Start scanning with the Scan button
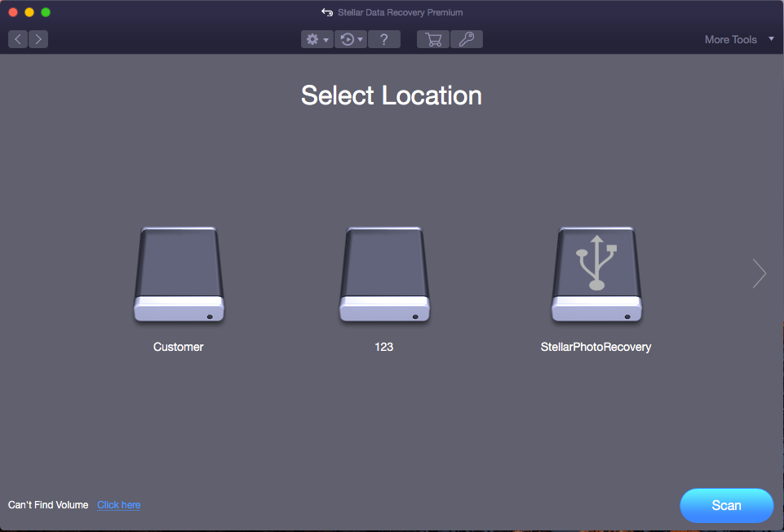Screen dimensions: 784x532 pos(727,506)
